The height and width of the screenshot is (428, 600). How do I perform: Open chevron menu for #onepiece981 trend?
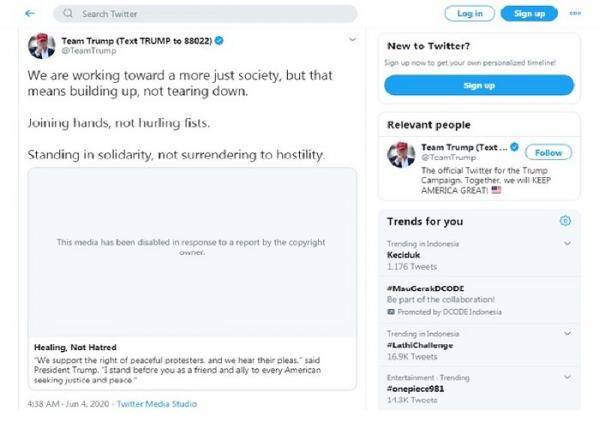(x=567, y=378)
